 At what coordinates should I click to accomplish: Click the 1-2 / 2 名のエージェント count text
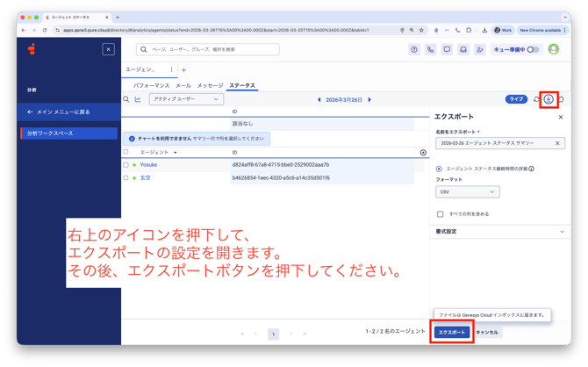395,331
